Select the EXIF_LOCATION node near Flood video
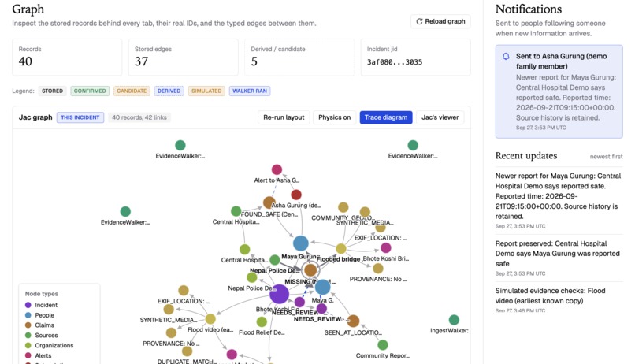This screenshot has height=364, width=635. tap(184, 290)
